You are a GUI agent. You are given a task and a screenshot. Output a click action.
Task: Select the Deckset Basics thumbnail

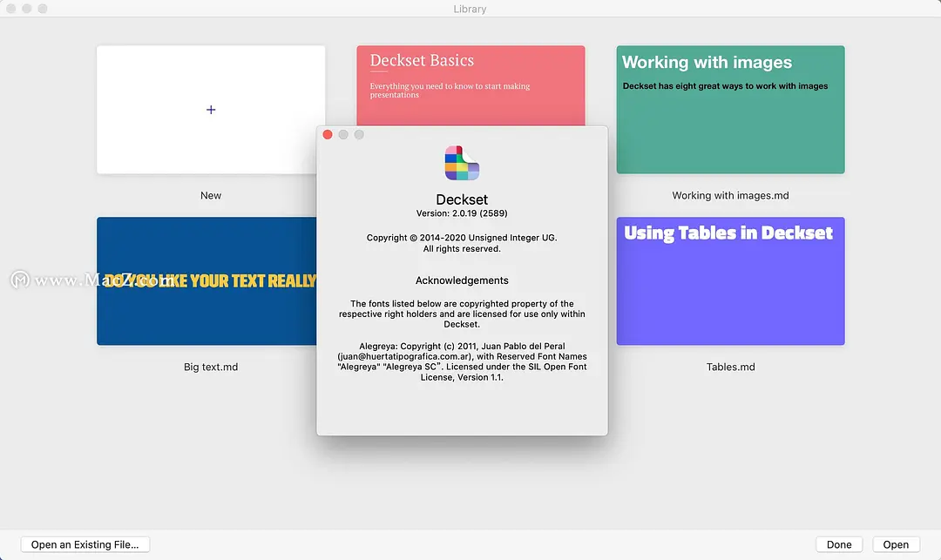tap(470, 85)
